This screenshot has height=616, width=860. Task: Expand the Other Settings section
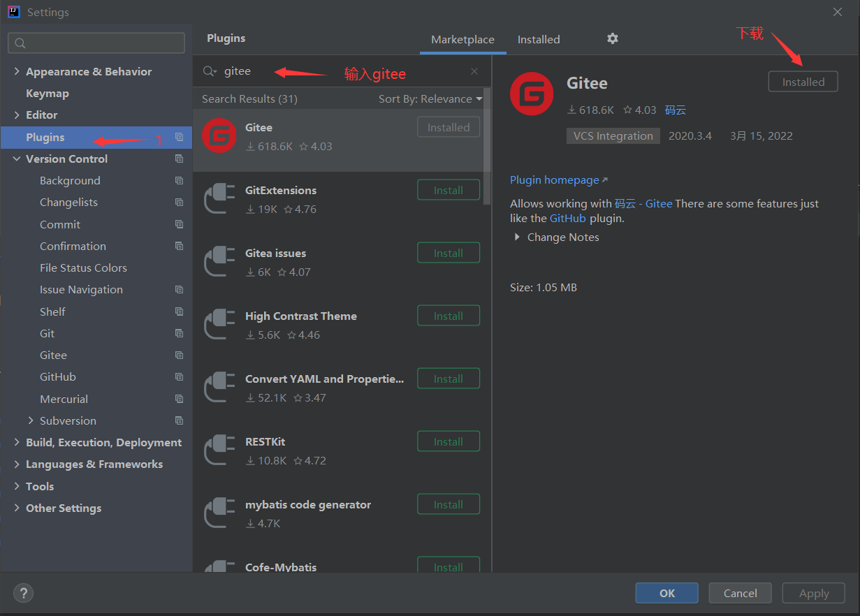(17, 508)
